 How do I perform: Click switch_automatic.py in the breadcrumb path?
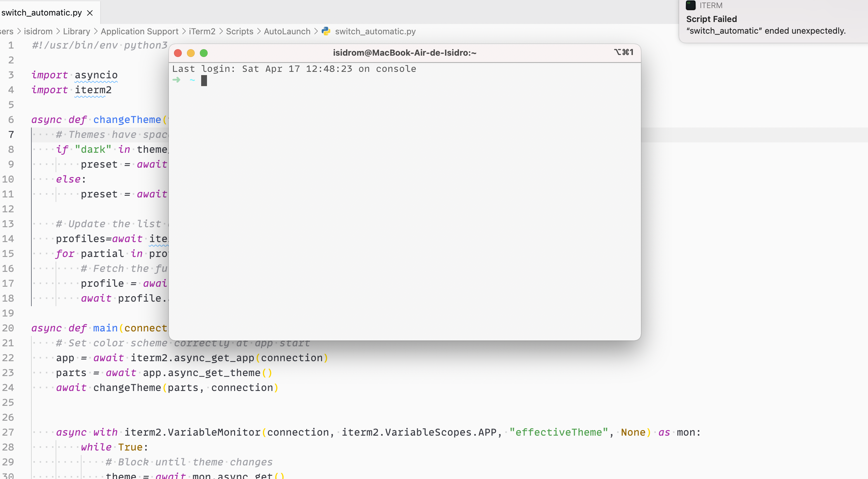pos(375,31)
